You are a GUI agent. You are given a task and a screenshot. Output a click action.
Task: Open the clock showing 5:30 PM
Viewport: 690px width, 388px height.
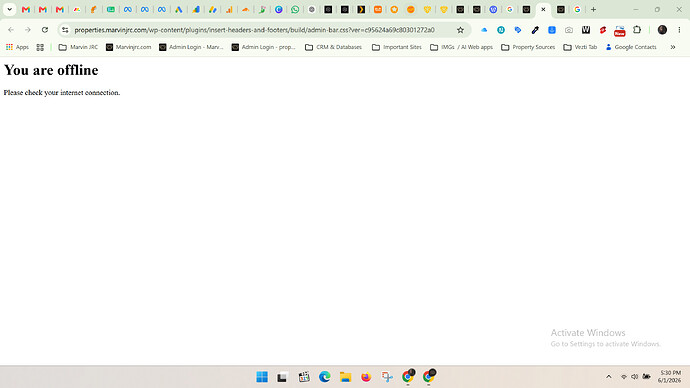click(669, 377)
